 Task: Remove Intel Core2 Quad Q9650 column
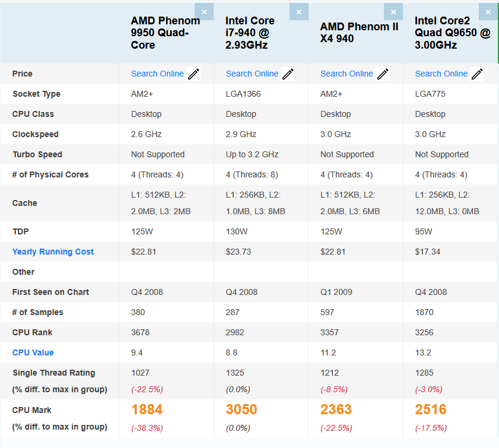tap(488, 12)
